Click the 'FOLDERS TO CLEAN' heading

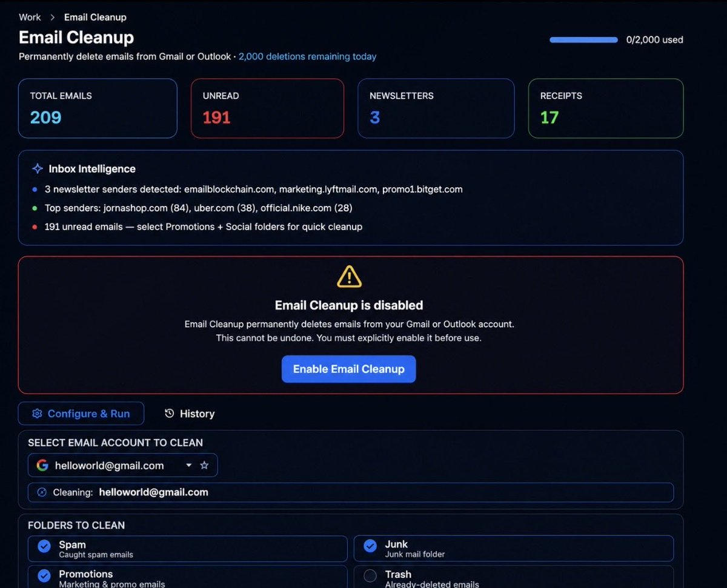(76, 525)
